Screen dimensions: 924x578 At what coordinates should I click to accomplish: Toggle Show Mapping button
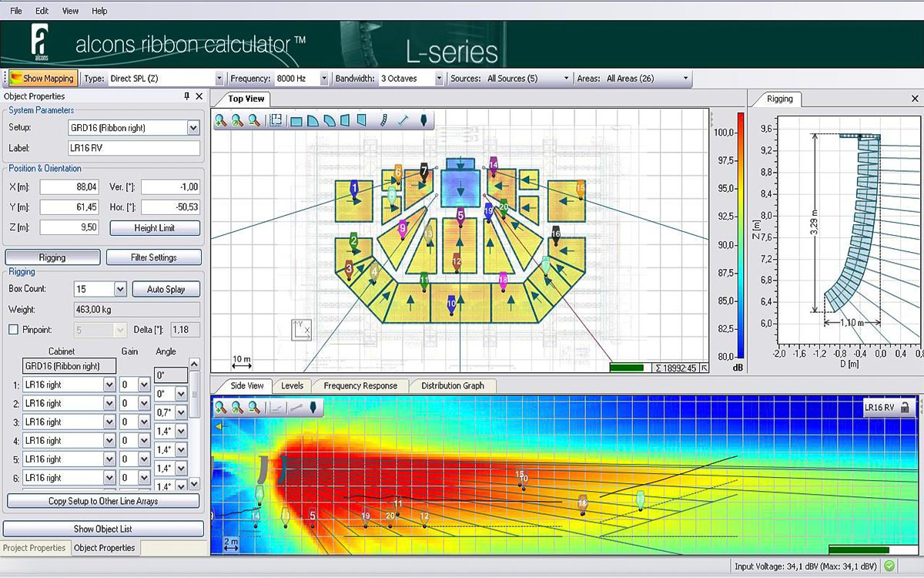click(x=42, y=78)
